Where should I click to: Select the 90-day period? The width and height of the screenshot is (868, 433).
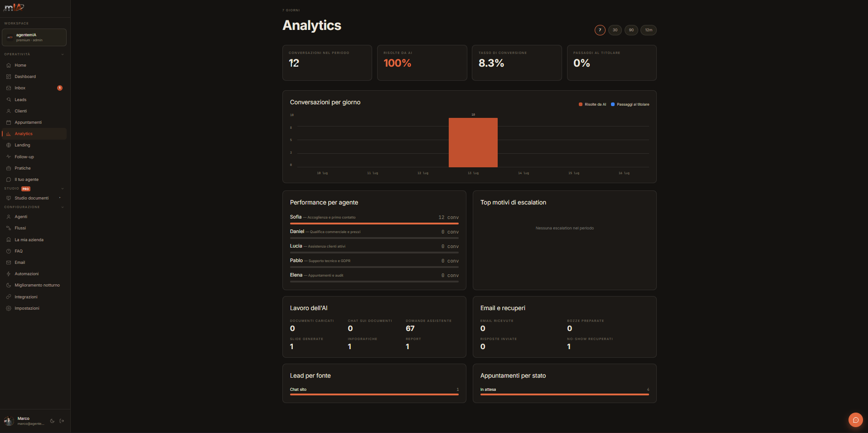631,30
